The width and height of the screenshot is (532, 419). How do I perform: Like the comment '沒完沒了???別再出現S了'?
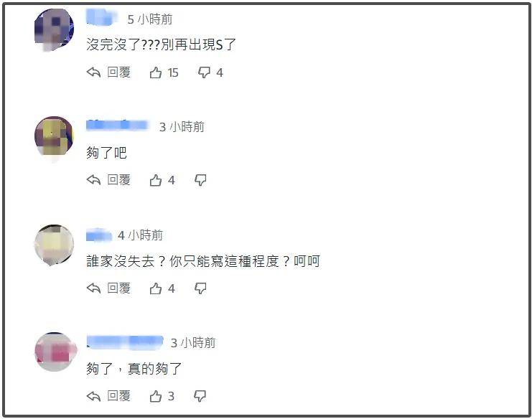click(156, 72)
